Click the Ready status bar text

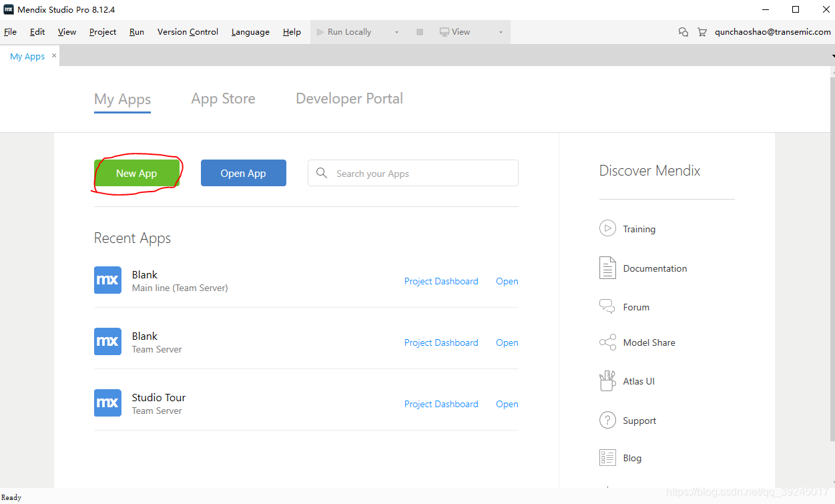point(11,497)
